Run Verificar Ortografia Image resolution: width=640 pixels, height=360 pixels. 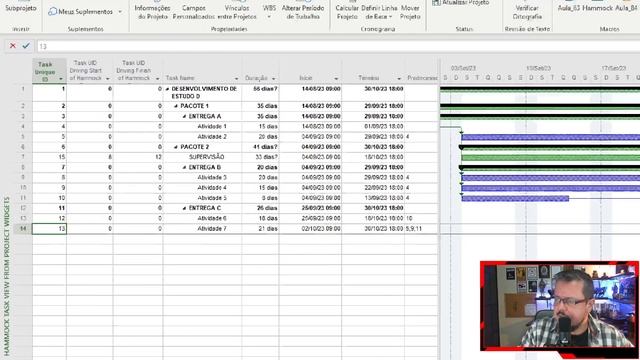[527, 11]
